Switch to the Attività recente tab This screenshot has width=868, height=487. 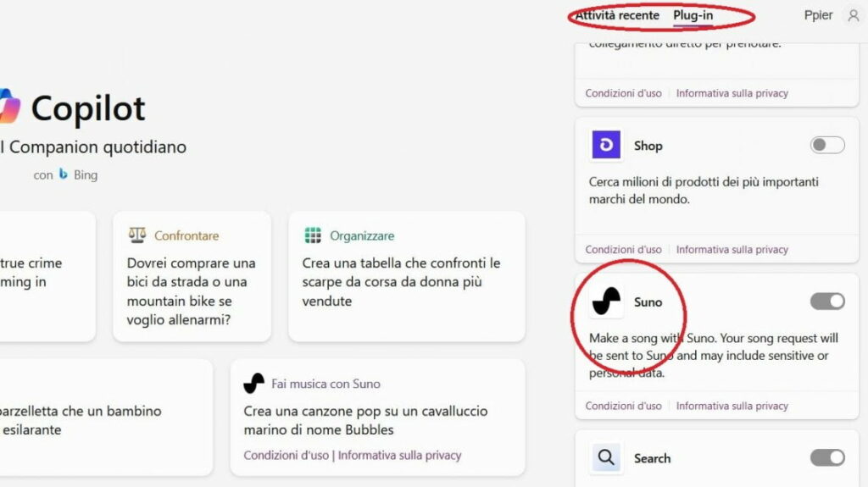617,15
